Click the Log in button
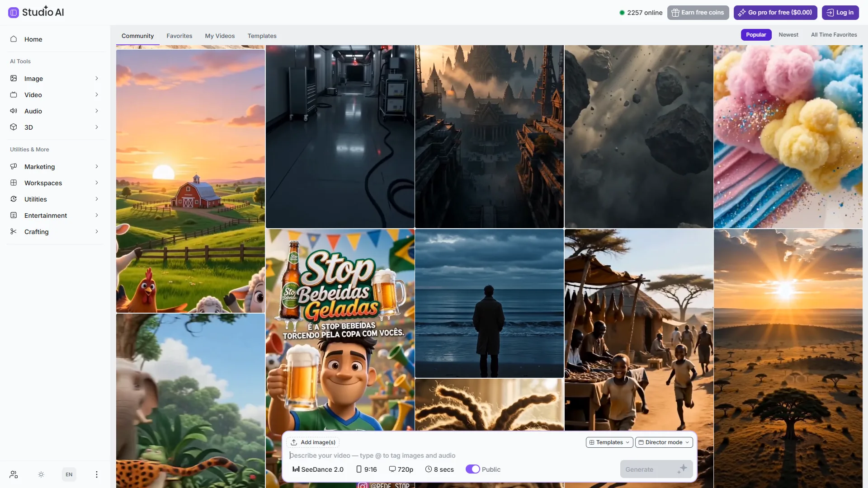This screenshot has width=868, height=488. pyautogui.click(x=840, y=13)
